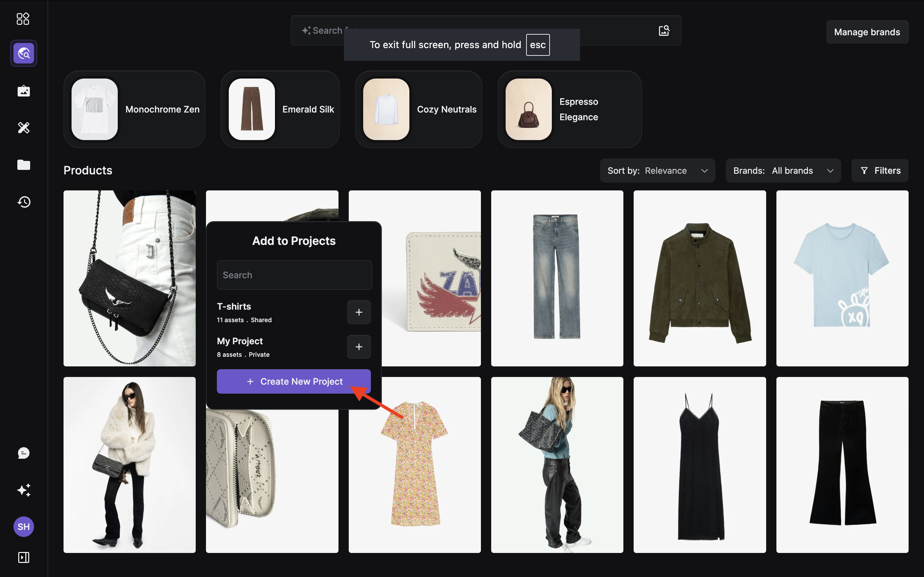Click the image gallery sidebar icon
The image size is (924, 577).
pos(24,91)
